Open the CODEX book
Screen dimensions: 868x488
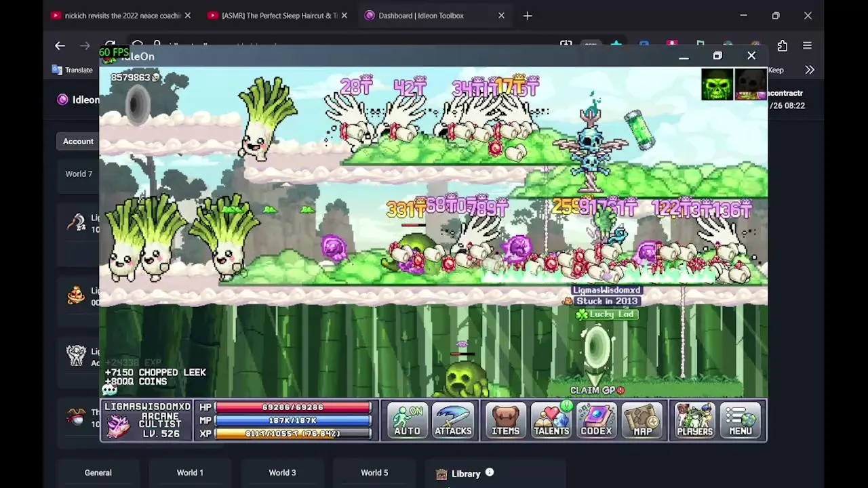[x=596, y=420]
